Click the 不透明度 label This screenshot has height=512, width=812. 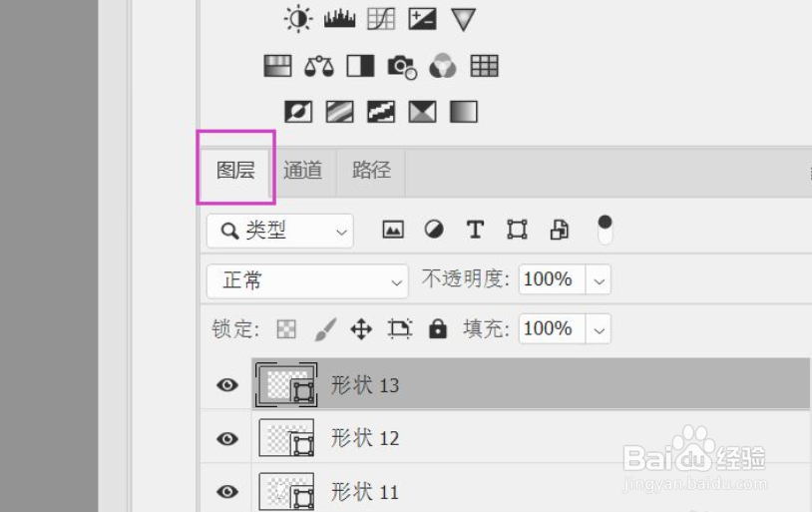tap(466, 279)
